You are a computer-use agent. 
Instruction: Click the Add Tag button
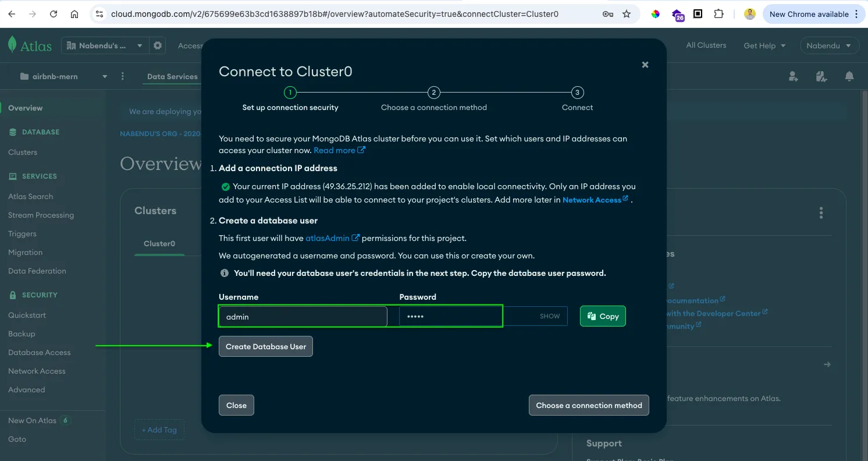[x=159, y=430]
